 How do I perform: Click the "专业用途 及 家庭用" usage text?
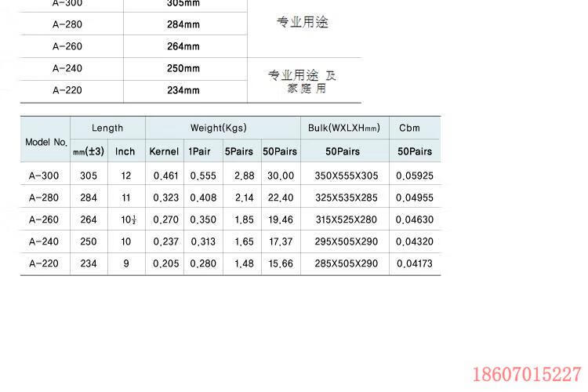[x=303, y=82]
